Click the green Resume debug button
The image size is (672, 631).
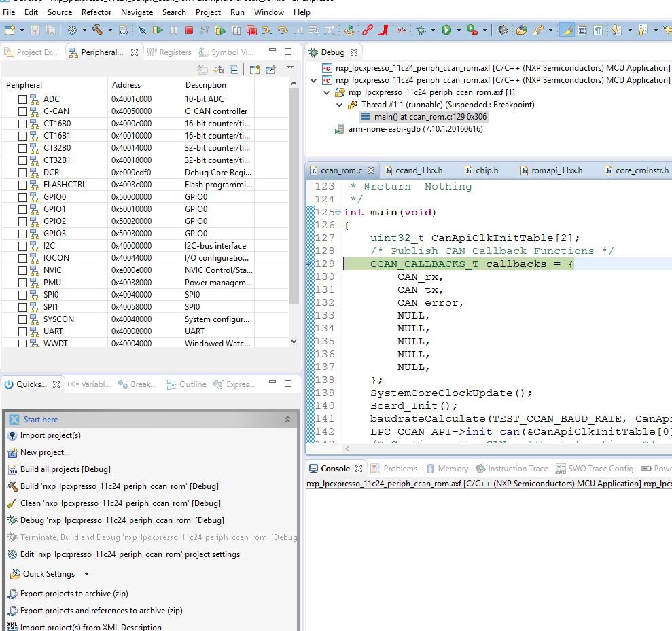tap(158, 30)
